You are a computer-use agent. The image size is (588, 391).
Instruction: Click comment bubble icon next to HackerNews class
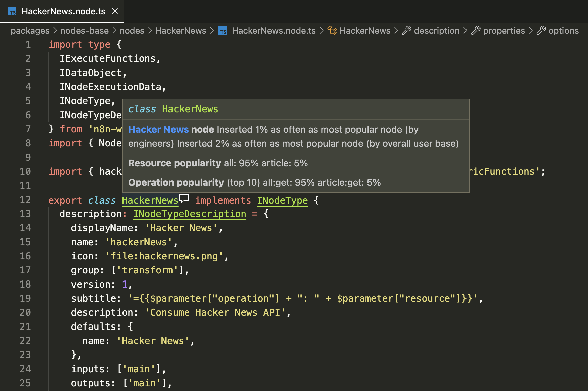click(x=184, y=198)
